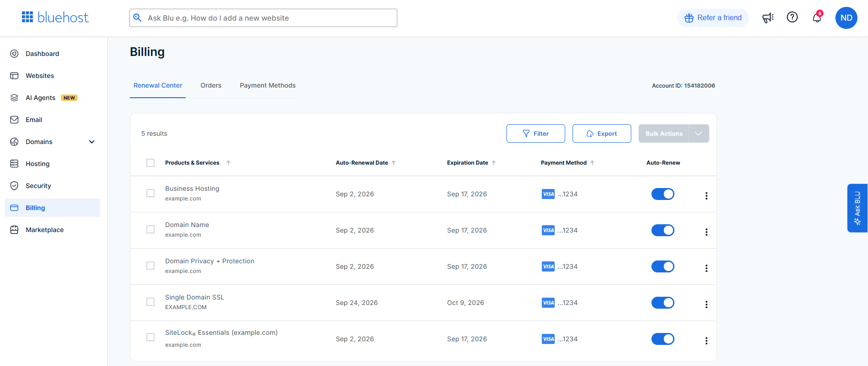Toggle auto-renew for Business Hosting
Screen dimensions: 868x366
663,194
